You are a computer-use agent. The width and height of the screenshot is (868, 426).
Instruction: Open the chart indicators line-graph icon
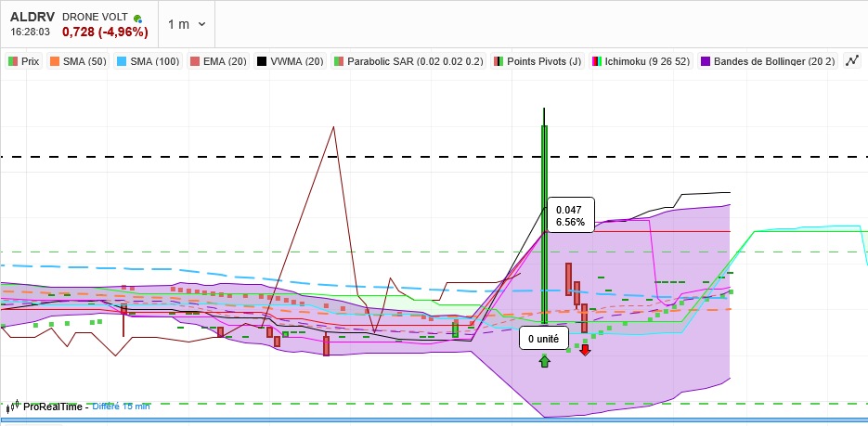coord(852,61)
